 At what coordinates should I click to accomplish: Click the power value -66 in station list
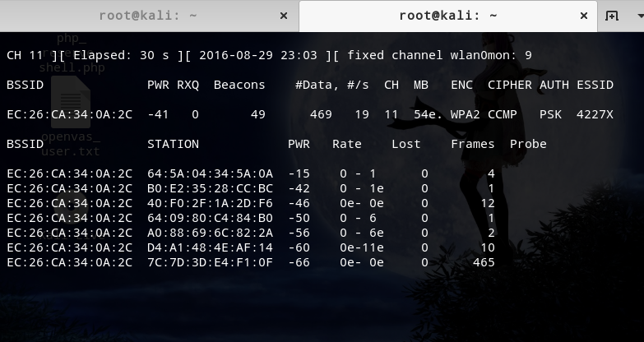point(299,262)
